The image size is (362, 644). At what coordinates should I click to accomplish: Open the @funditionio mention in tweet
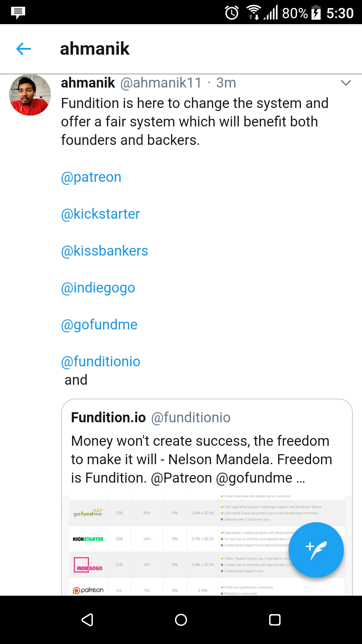coord(101,362)
